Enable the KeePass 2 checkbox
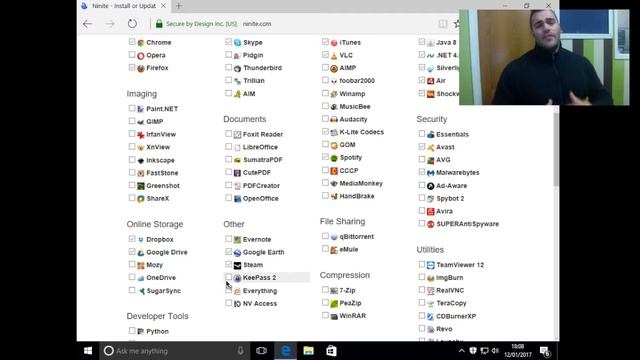This screenshot has height=360, width=640. (x=229, y=277)
